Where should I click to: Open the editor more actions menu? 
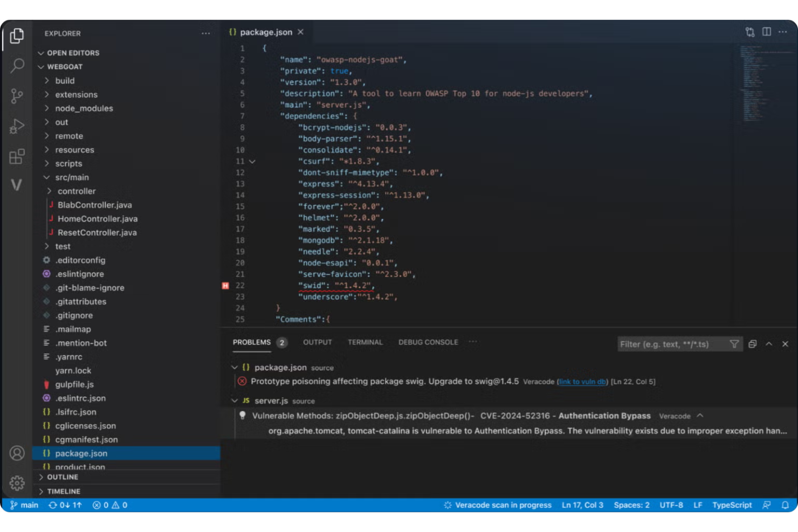click(x=783, y=32)
